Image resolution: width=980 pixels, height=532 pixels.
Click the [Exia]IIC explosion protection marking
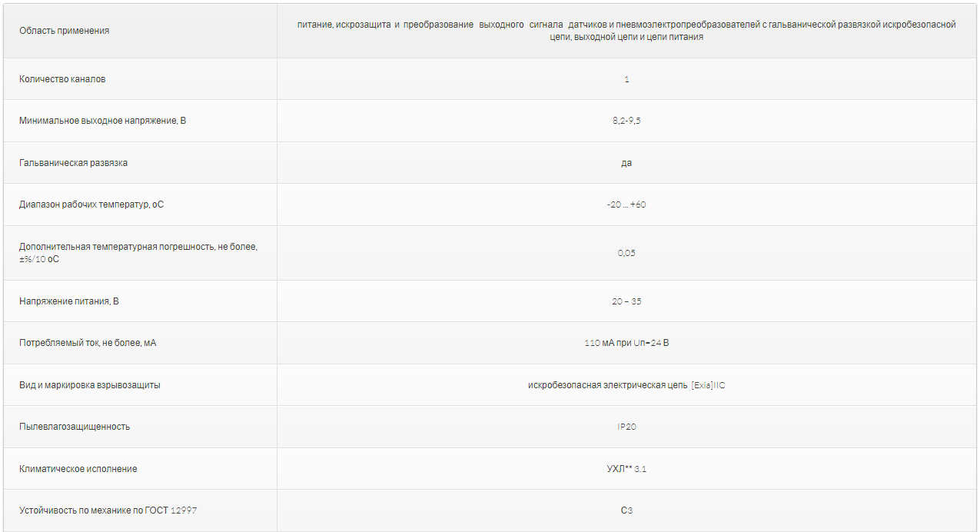pyautogui.click(x=708, y=385)
